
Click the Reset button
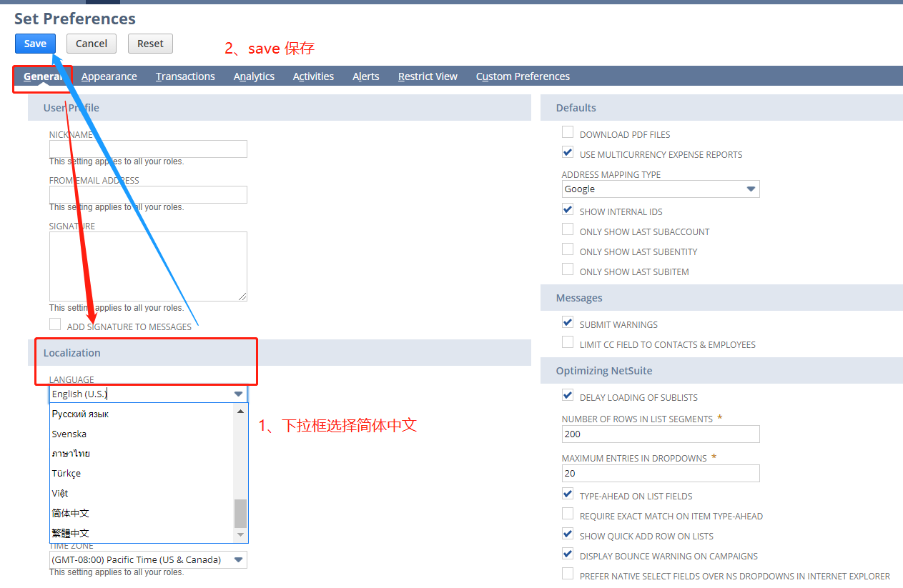tap(150, 43)
